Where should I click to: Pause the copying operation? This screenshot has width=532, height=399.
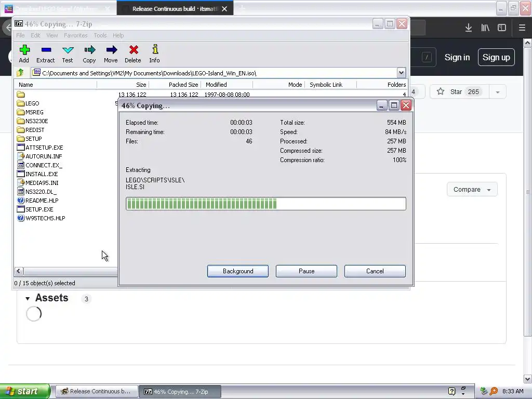click(x=307, y=271)
